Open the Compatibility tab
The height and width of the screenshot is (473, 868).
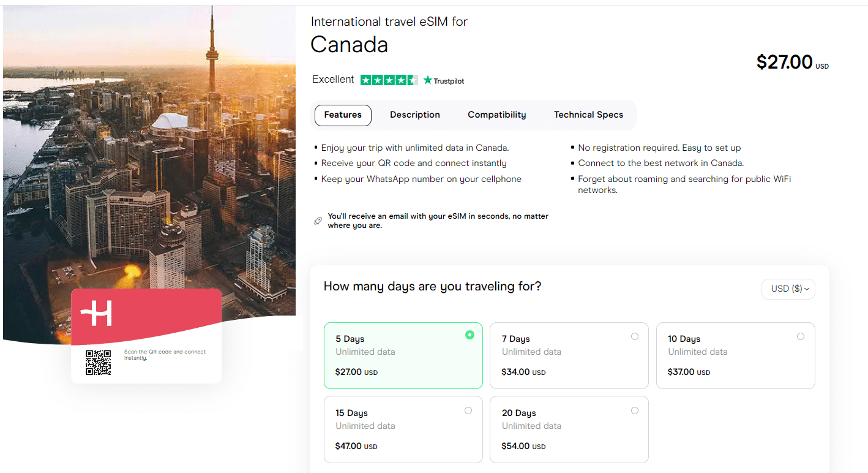click(x=496, y=115)
